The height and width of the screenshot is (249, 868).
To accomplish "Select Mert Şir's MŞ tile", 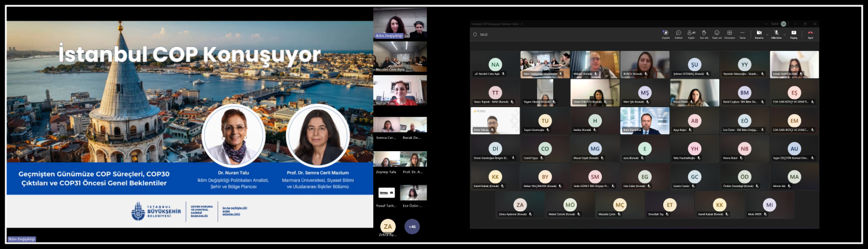I will (645, 93).
